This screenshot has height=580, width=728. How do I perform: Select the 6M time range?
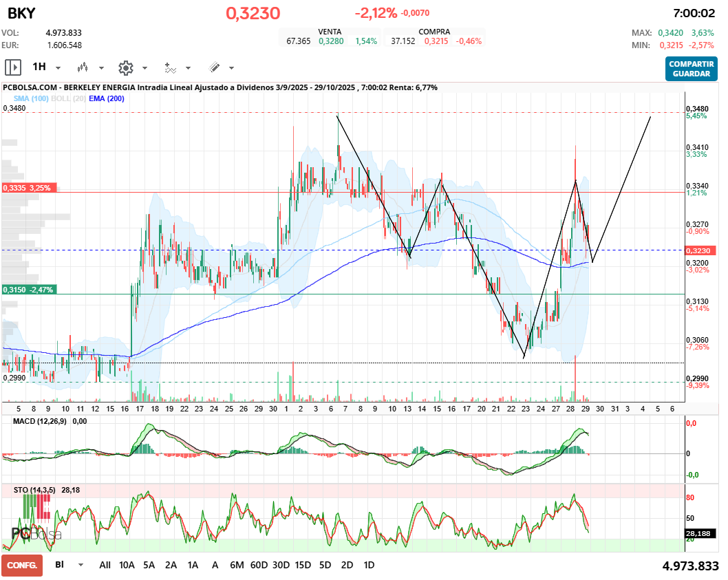point(237,565)
